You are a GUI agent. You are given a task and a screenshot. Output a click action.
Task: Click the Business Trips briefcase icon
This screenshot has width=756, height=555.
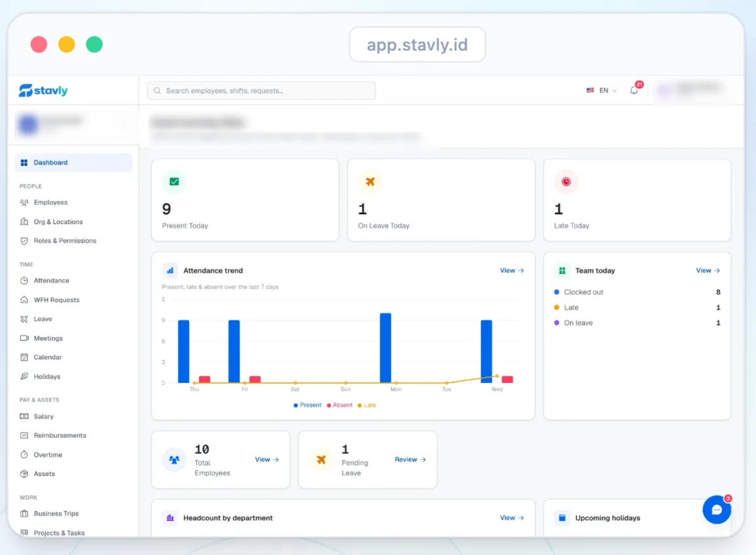(x=24, y=513)
